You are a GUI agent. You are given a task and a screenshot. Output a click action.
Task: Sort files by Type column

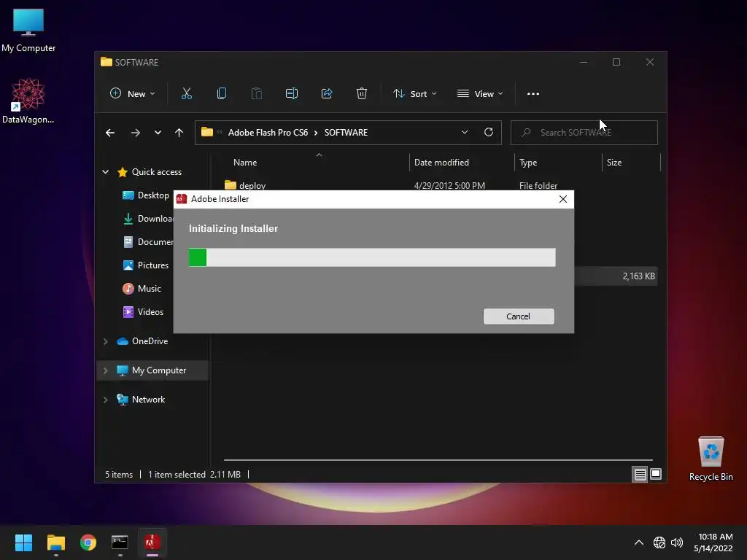click(x=528, y=163)
